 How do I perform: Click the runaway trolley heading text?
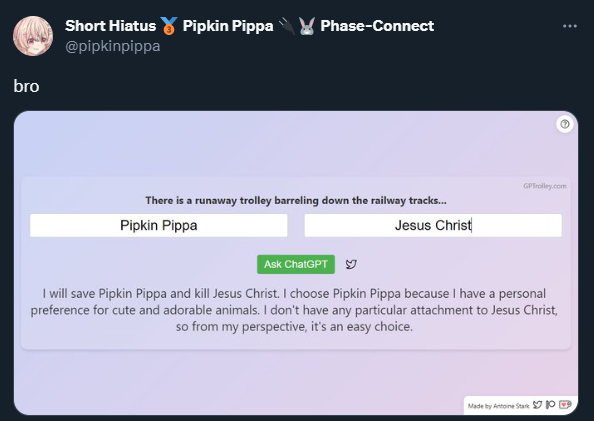[x=296, y=200]
